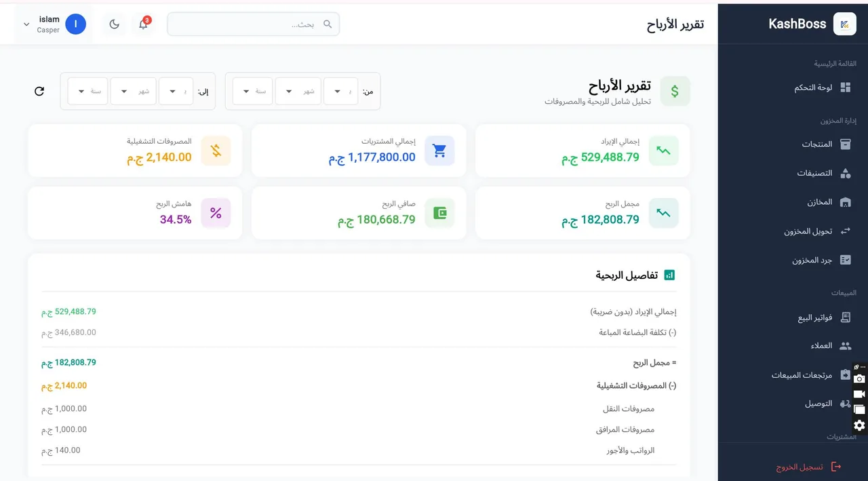868x481 pixels.
Task: Click the video record icon in floating toolbar
Action: pyautogui.click(x=859, y=394)
